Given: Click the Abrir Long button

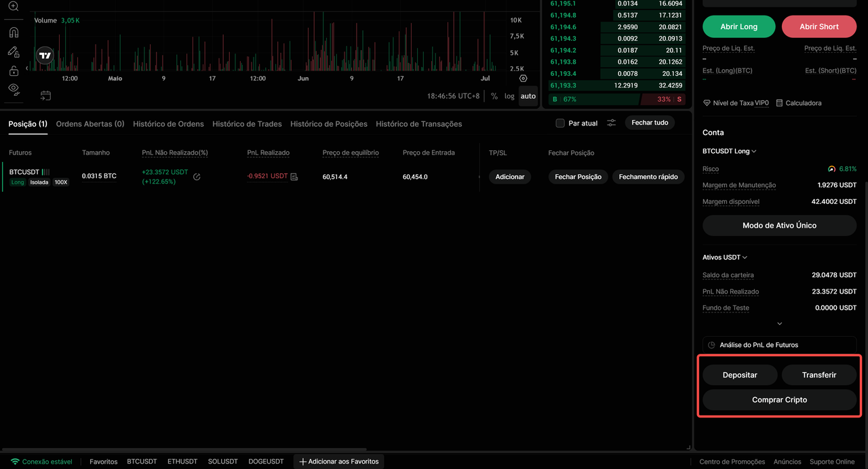Looking at the screenshot, I should point(739,26).
